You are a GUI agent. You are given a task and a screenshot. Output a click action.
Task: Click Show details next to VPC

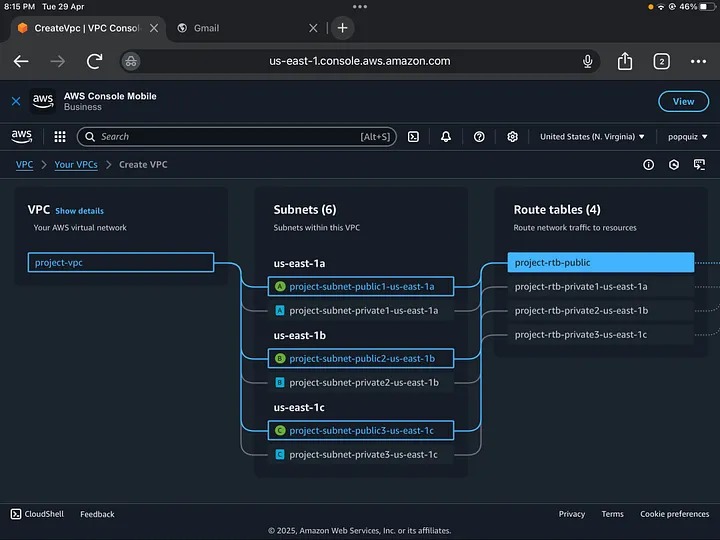[x=79, y=211]
